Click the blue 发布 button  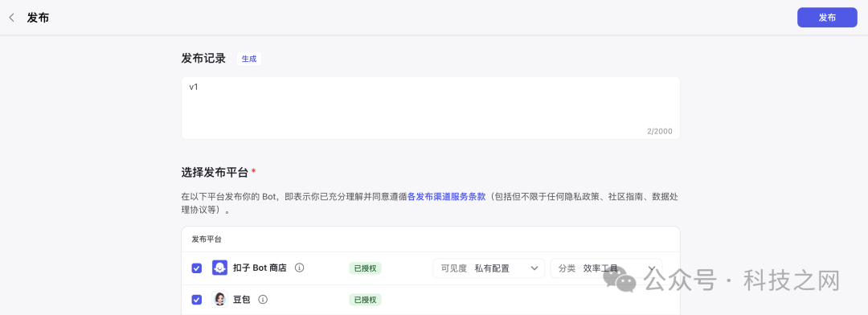coord(827,18)
